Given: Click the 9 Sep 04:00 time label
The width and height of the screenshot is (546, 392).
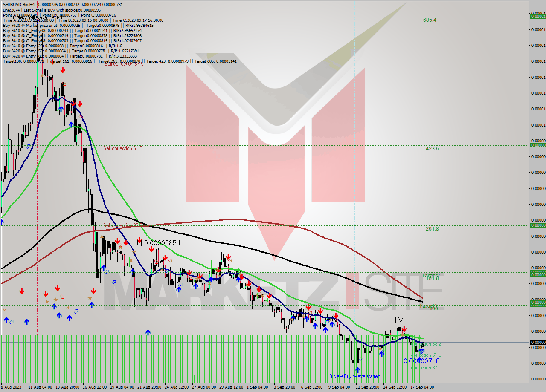Looking at the screenshot, I should 339,387.
